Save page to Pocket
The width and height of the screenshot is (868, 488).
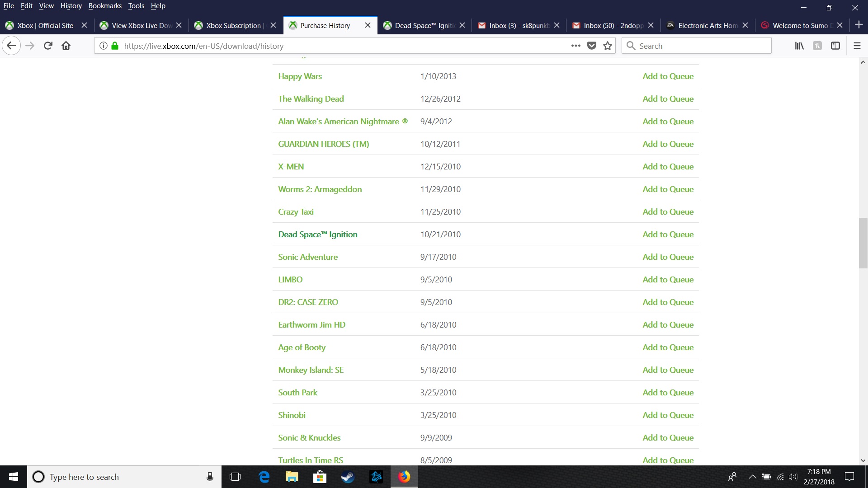(x=592, y=46)
